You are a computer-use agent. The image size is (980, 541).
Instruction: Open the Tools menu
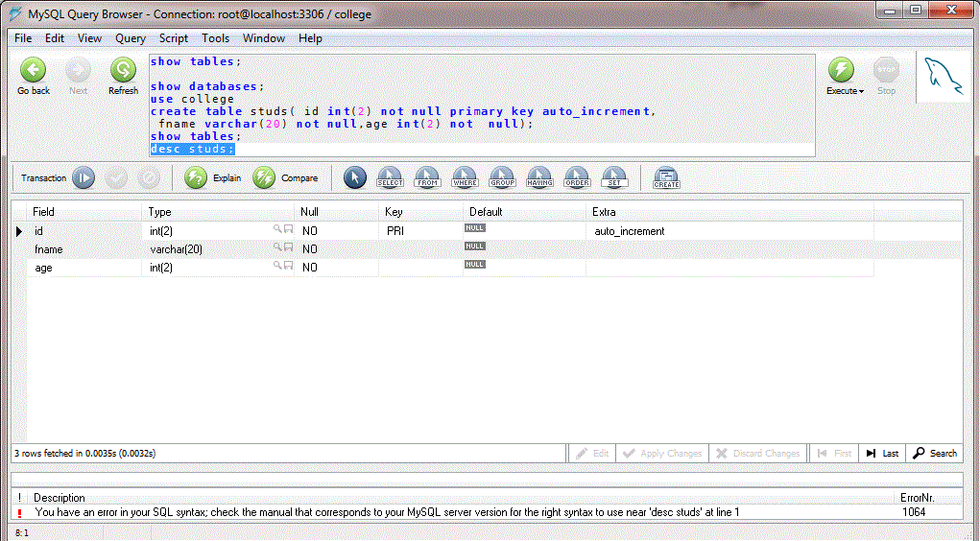[216, 38]
